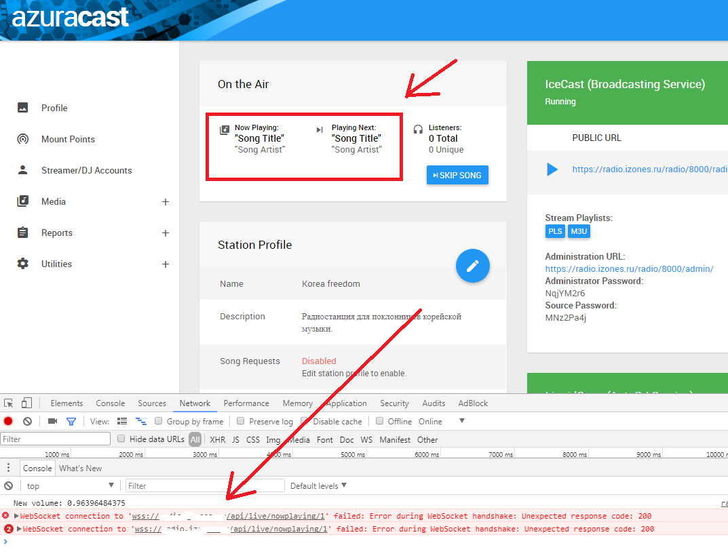Expand the Reports submenu plus
Viewport: 728px width, 560px height.
pos(166,233)
